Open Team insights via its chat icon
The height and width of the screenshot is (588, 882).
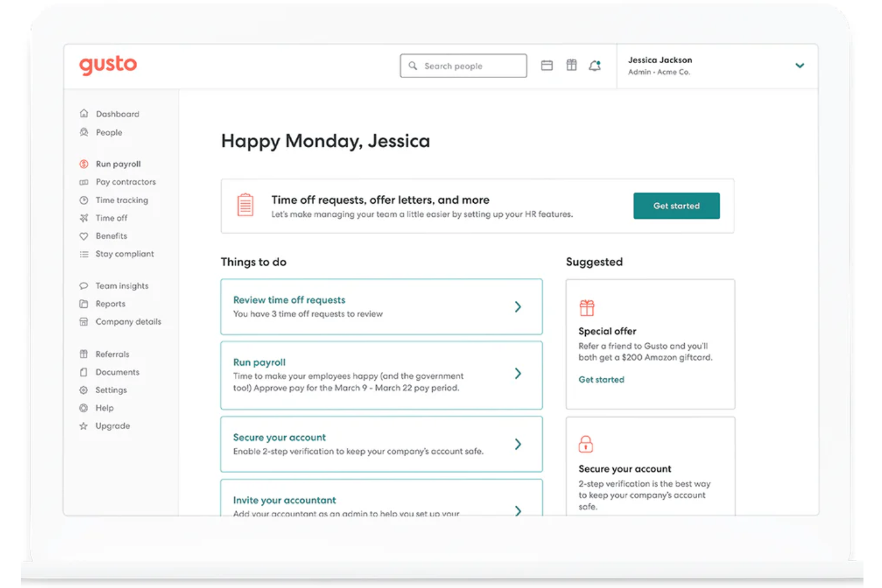coord(84,285)
